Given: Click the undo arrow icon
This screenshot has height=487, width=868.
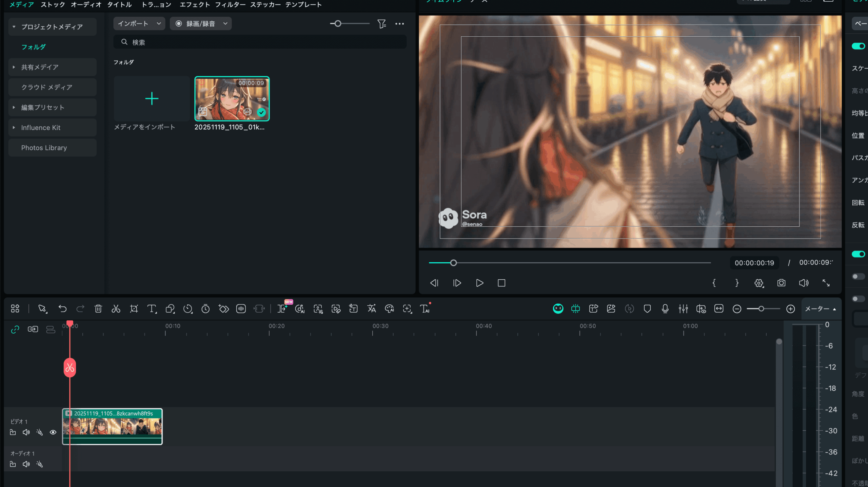Looking at the screenshot, I should pos(62,309).
